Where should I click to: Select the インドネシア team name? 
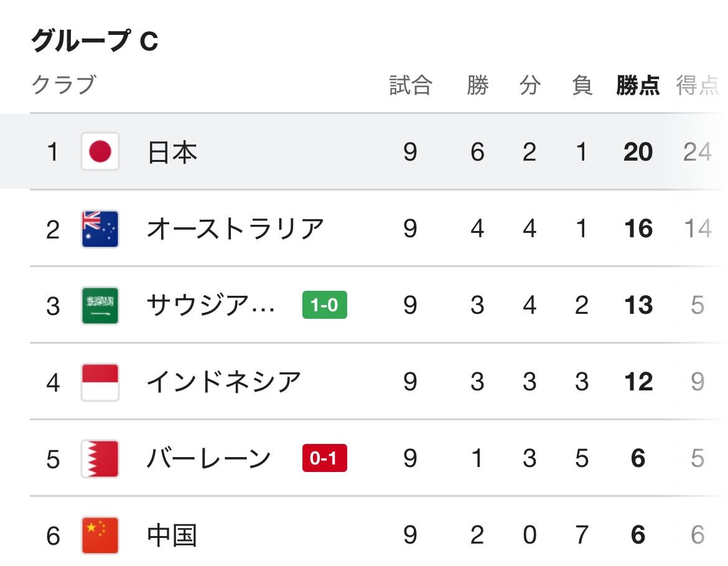tap(224, 382)
